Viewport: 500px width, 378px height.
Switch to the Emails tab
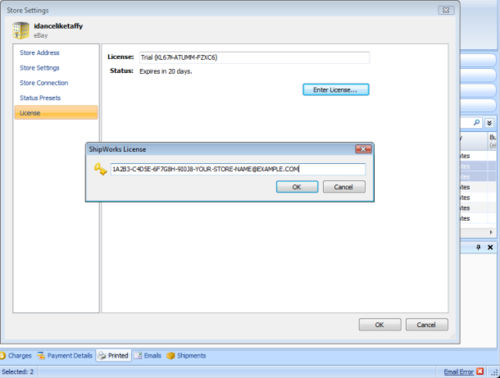click(x=148, y=356)
